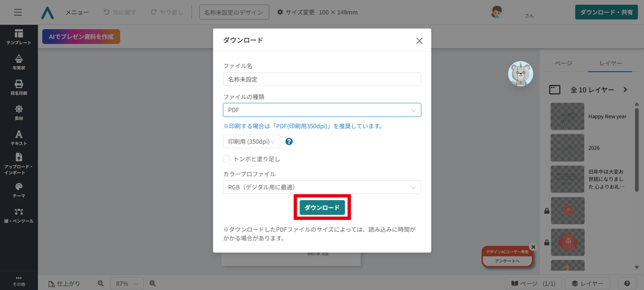Enable the トンボと塗り足し checkbox

click(x=227, y=159)
